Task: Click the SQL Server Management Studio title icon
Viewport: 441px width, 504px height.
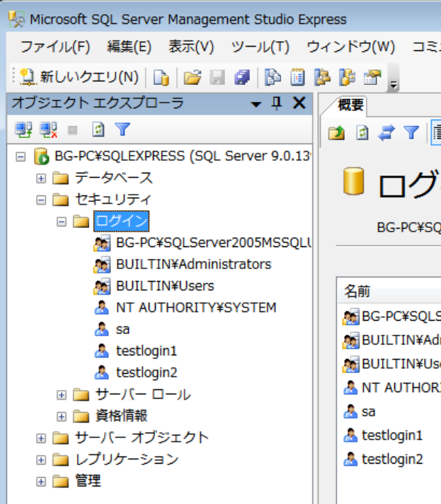Action: [16, 19]
